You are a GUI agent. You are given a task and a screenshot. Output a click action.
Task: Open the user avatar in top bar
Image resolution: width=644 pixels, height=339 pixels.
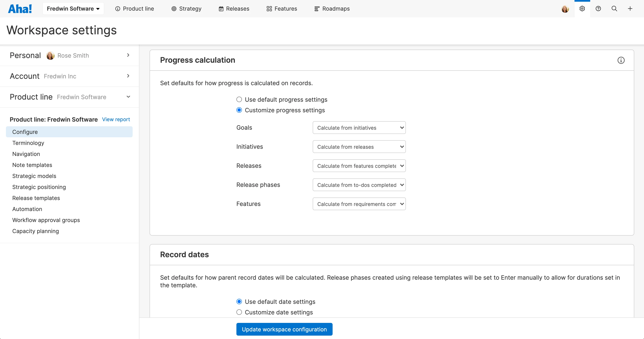[565, 9]
